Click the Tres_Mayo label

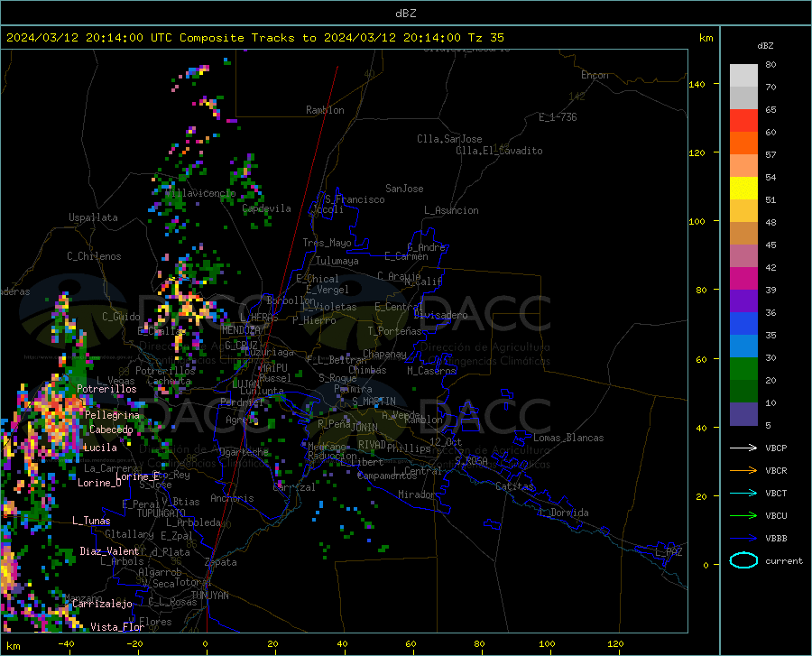(x=327, y=243)
